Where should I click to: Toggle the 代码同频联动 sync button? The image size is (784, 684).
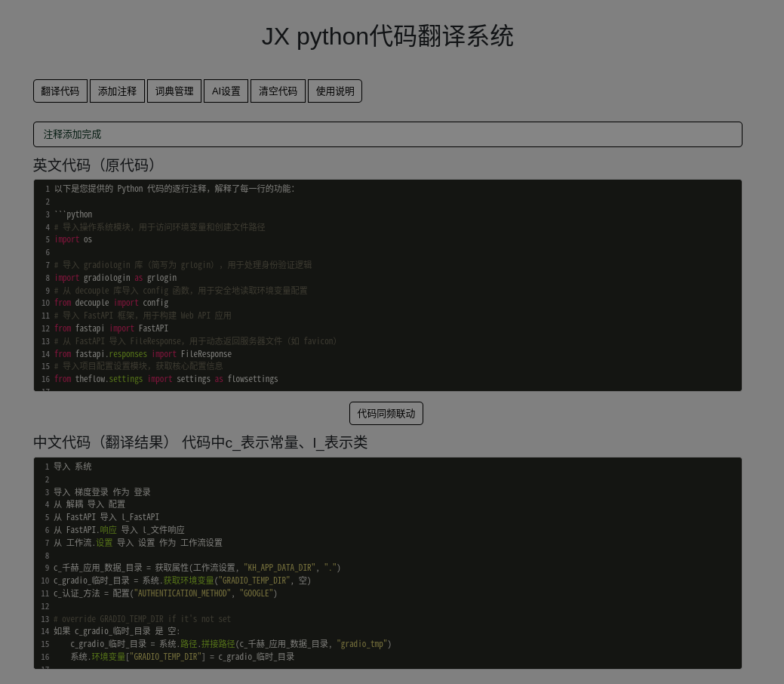[386, 414]
